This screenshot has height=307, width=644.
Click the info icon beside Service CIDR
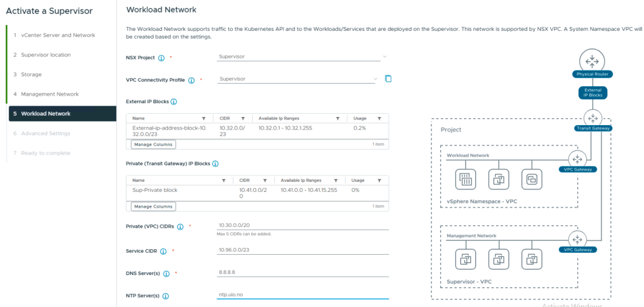pyautogui.click(x=164, y=251)
